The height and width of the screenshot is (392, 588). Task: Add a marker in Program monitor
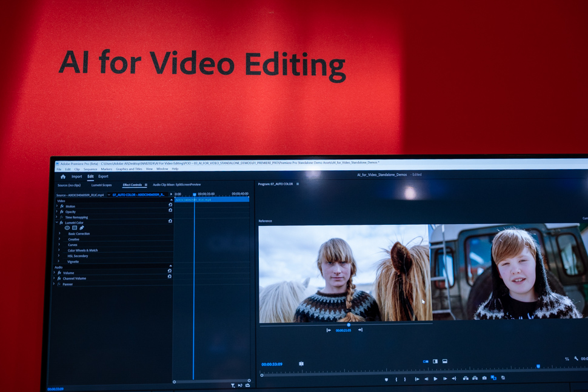[x=386, y=379]
